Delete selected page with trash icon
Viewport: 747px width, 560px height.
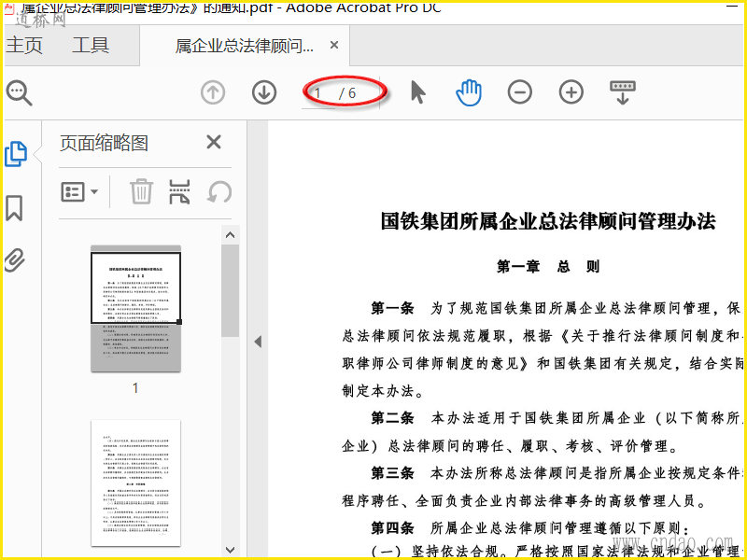pyautogui.click(x=142, y=191)
